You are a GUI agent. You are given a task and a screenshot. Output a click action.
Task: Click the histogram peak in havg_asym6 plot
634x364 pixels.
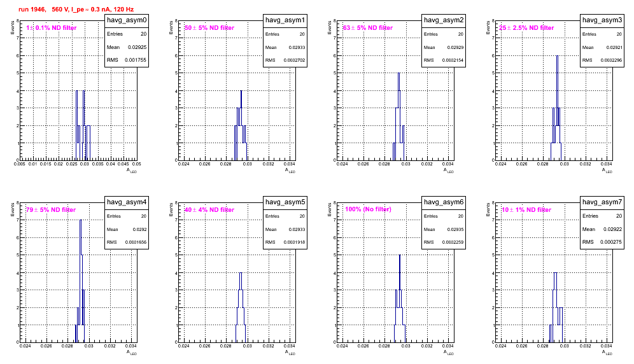point(400,255)
